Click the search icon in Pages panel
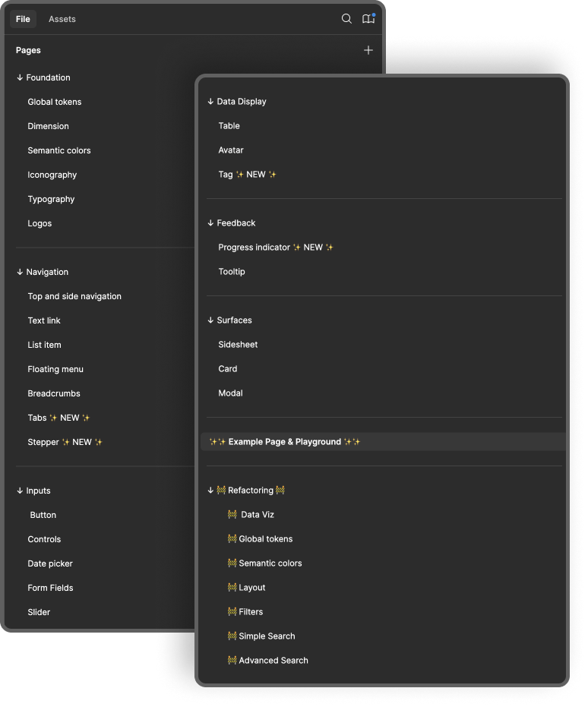588x707 pixels. coord(346,19)
